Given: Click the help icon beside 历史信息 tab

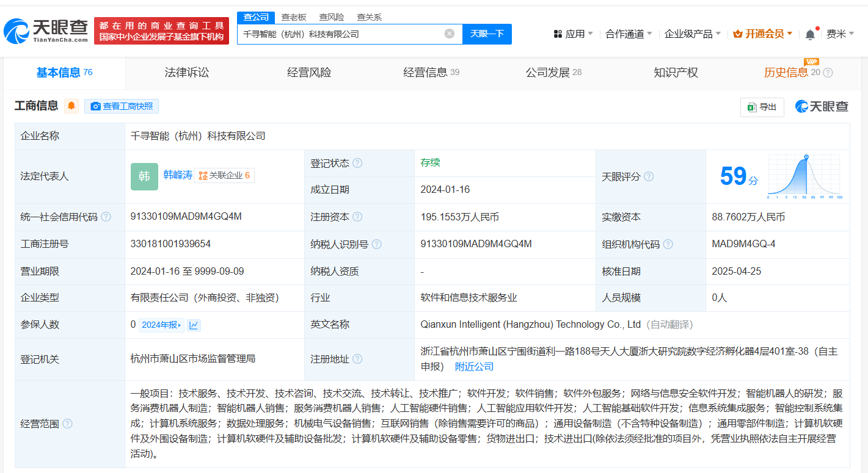Looking at the screenshot, I should 828,73.
